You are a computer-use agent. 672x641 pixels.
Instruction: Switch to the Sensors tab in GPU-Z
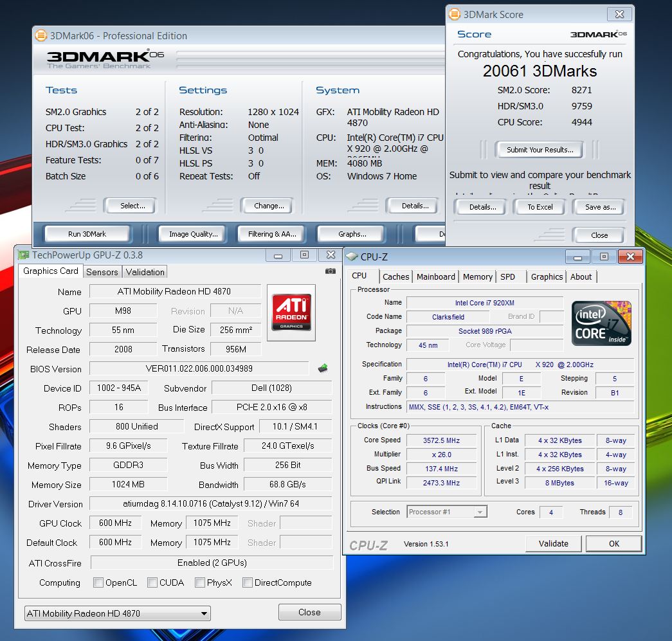102,272
